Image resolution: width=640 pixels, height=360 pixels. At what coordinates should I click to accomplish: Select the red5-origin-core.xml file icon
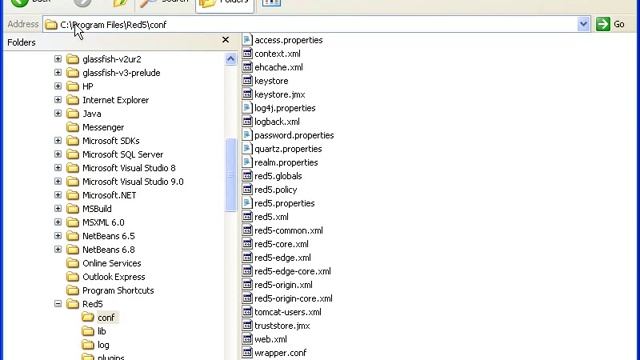click(x=247, y=298)
